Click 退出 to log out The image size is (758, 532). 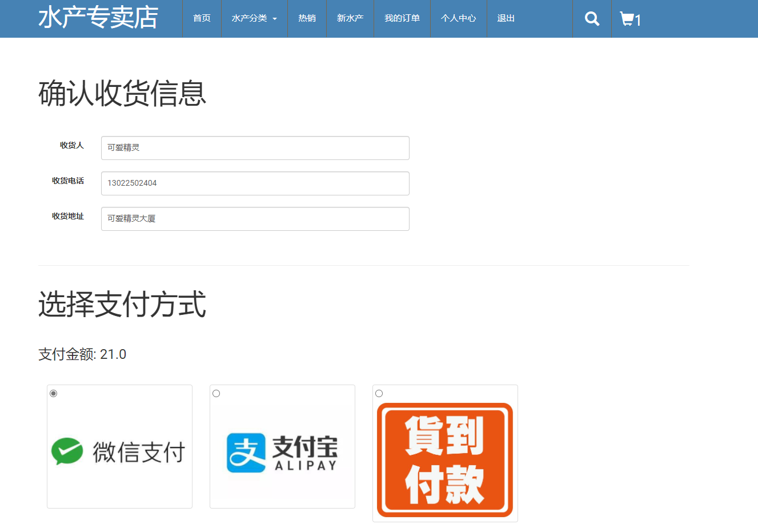[x=505, y=18]
